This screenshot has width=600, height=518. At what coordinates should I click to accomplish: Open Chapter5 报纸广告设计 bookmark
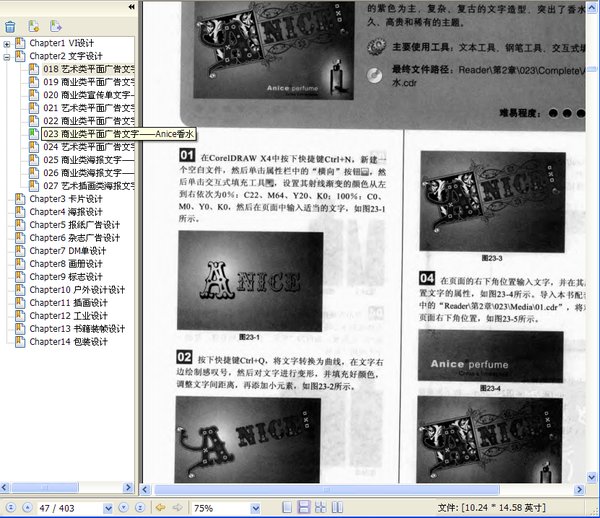[x=75, y=225]
